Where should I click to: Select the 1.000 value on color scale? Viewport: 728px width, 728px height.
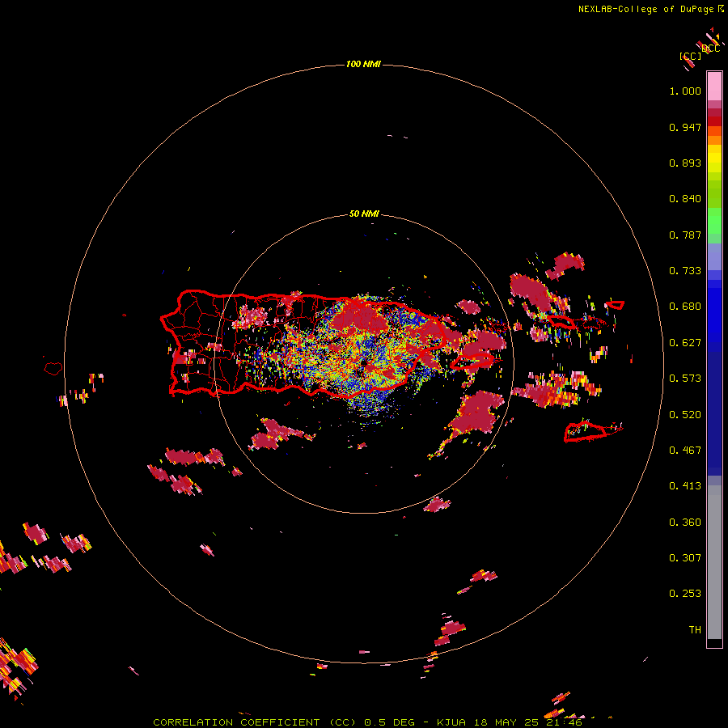click(x=685, y=91)
